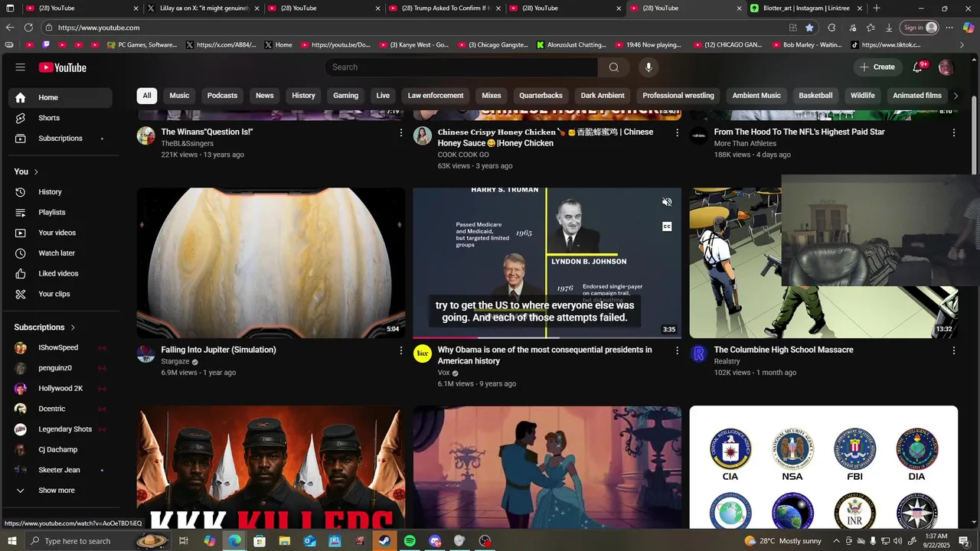Open browser extensions puzzle icon
Image resolution: width=980 pixels, height=551 pixels.
point(831,28)
